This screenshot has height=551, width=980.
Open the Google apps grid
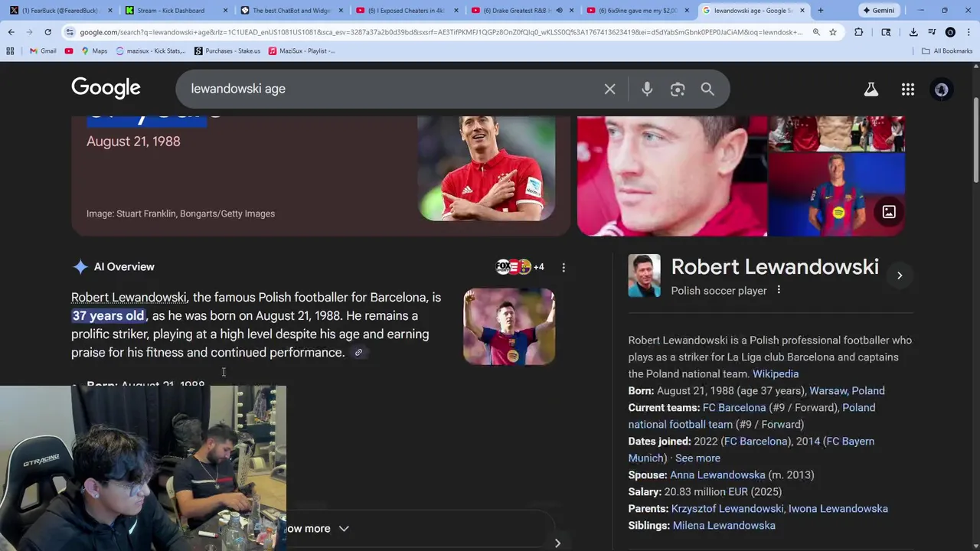click(x=908, y=89)
